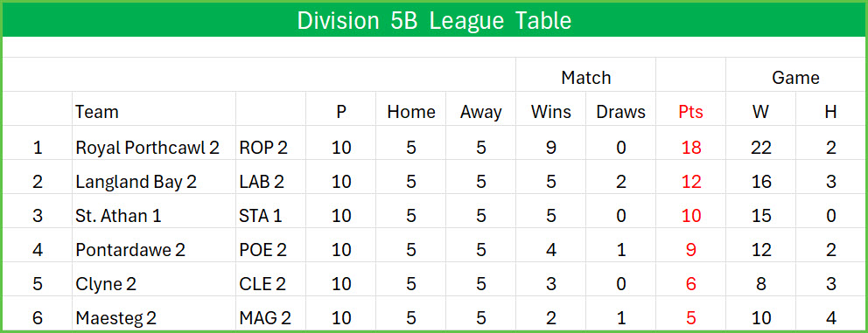Select the Away column header
The height and width of the screenshot is (333, 868).
[480, 112]
